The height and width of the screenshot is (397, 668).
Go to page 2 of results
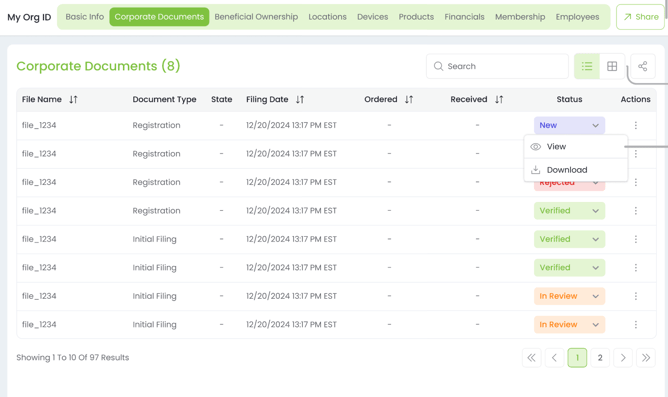coord(600,358)
